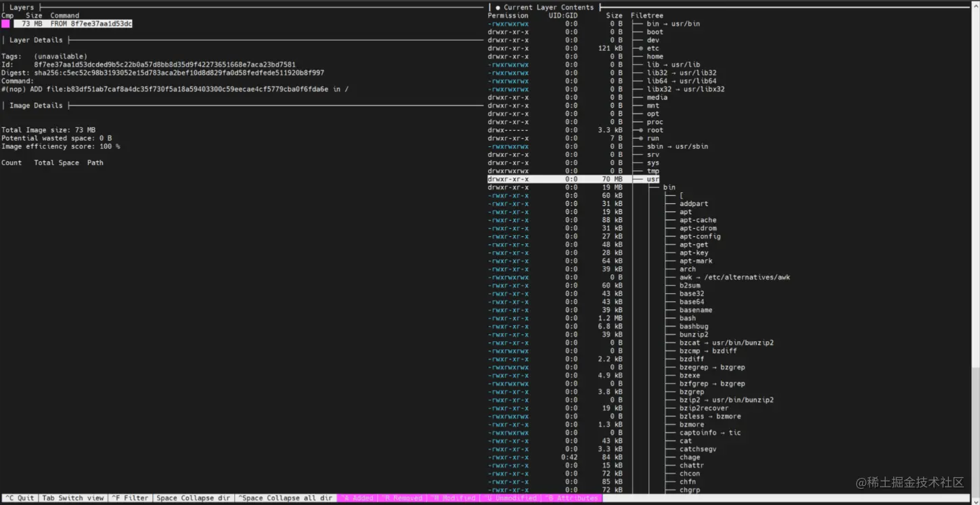Click the magenta layer compare swatch

[5, 24]
